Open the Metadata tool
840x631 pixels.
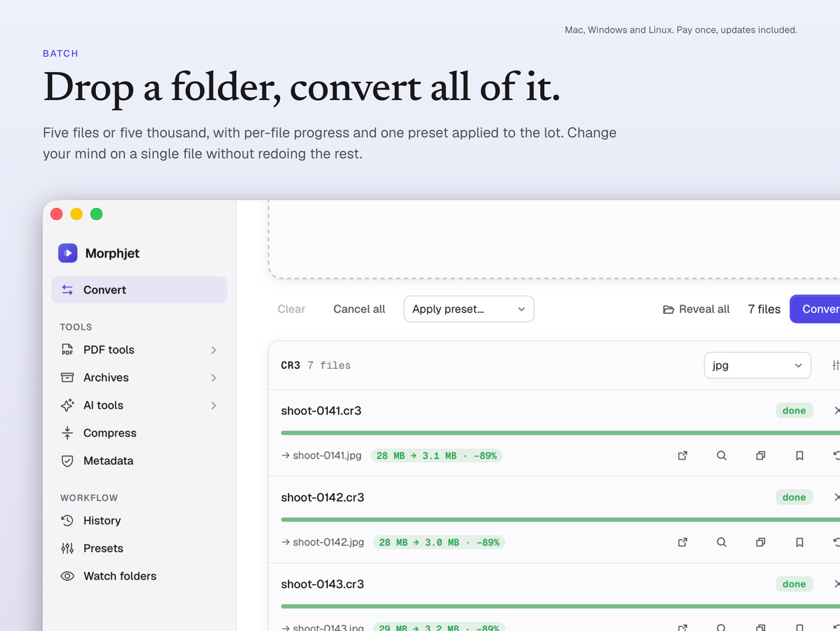click(139, 461)
